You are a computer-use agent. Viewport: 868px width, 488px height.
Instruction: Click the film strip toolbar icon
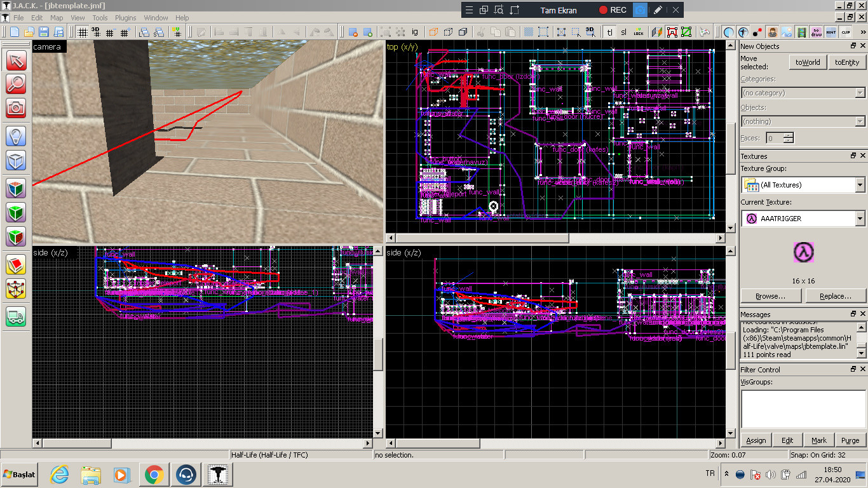pyautogui.click(x=801, y=32)
